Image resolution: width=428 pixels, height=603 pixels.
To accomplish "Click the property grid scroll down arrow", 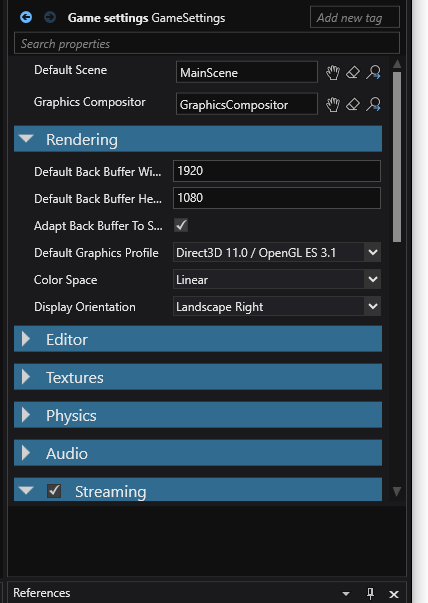I will tap(397, 491).
